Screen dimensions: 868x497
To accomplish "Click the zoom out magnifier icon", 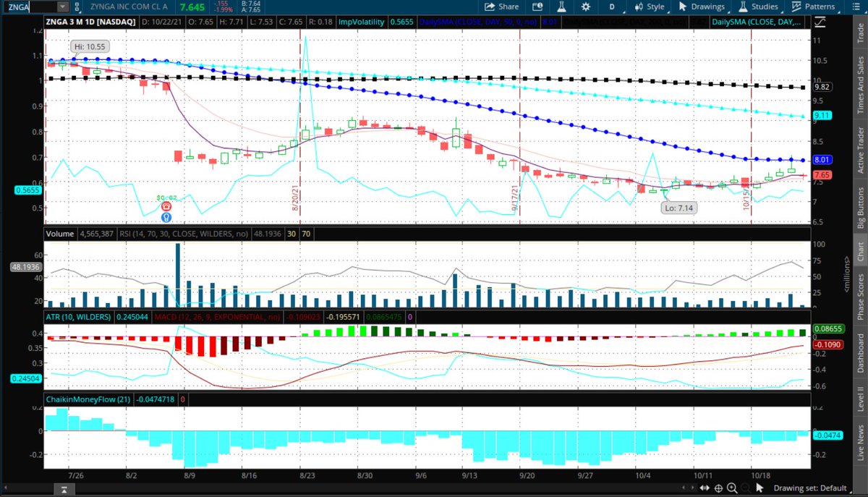I will [744, 488].
